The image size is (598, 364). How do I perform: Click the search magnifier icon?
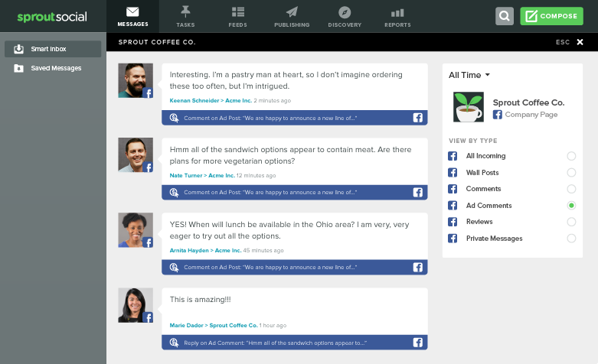tap(504, 16)
